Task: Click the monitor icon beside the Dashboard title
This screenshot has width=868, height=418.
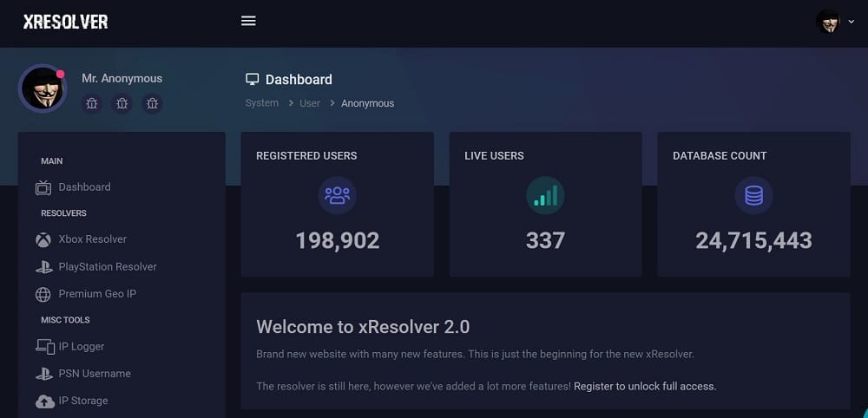Action: (252, 79)
